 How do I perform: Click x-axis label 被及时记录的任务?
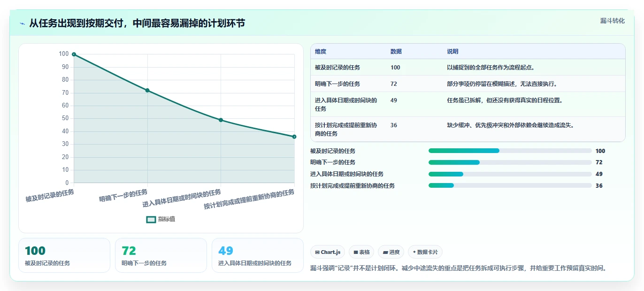(x=50, y=196)
